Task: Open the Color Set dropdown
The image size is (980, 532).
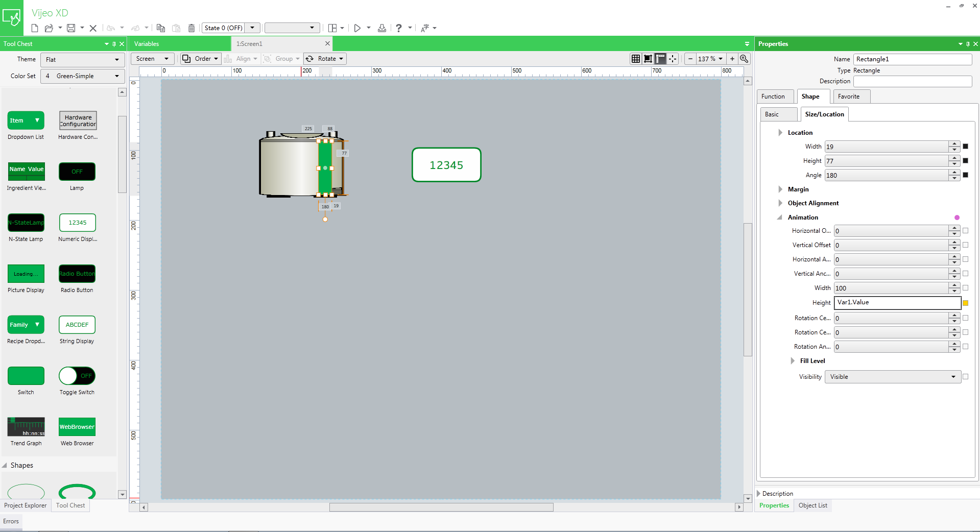Action: (x=83, y=76)
